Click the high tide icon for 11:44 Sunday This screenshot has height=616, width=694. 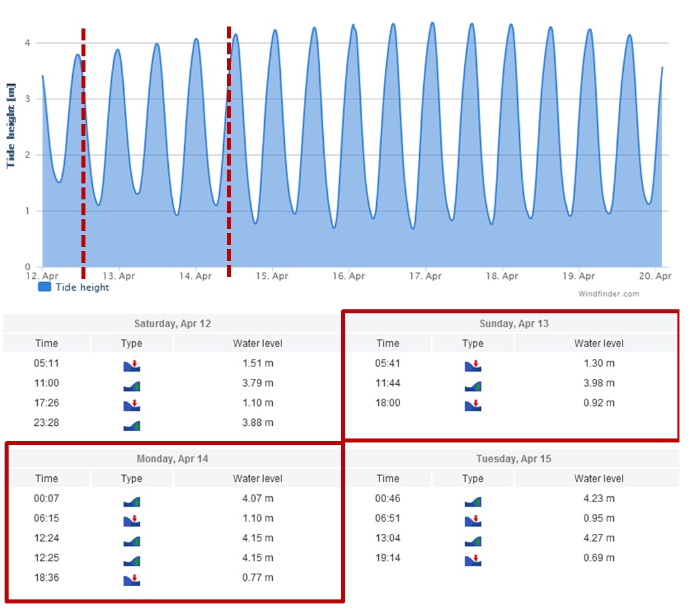pos(473,385)
